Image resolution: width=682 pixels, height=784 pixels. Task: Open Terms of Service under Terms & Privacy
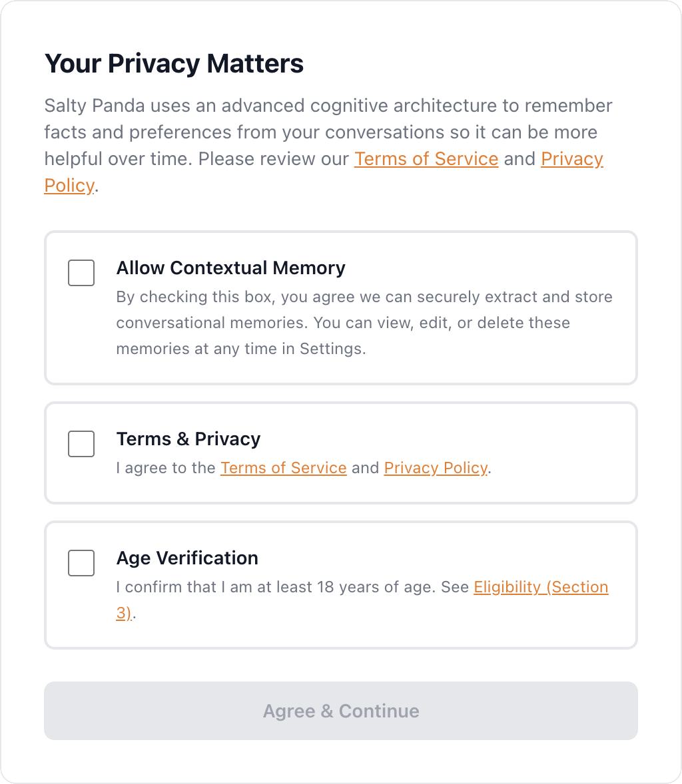(x=284, y=468)
